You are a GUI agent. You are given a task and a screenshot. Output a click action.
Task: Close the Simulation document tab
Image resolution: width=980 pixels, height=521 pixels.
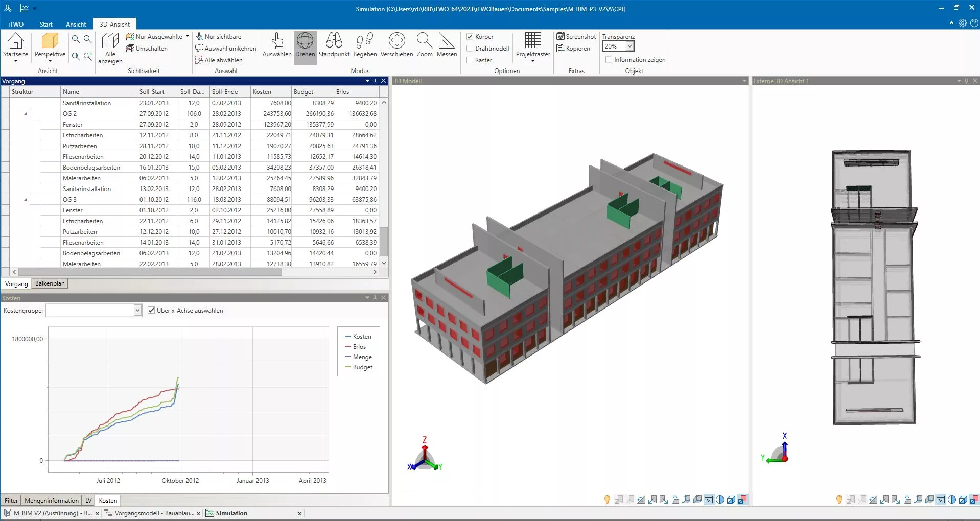(x=299, y=514)
